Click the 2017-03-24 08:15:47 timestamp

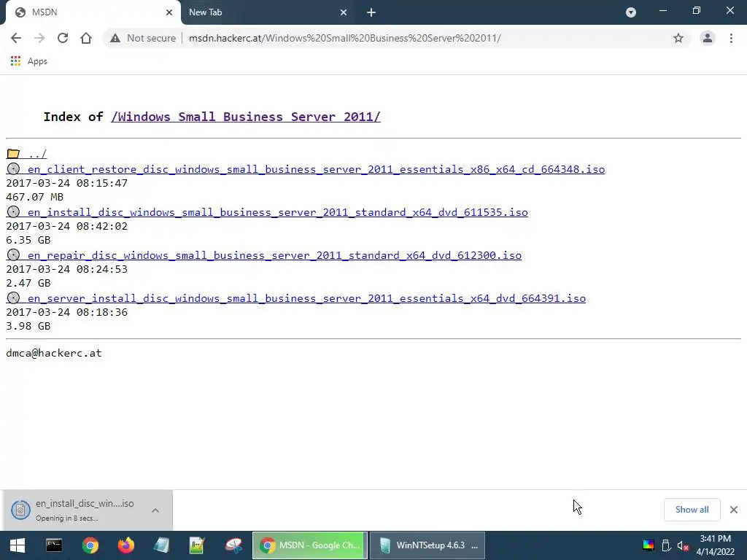click(66, 183)
